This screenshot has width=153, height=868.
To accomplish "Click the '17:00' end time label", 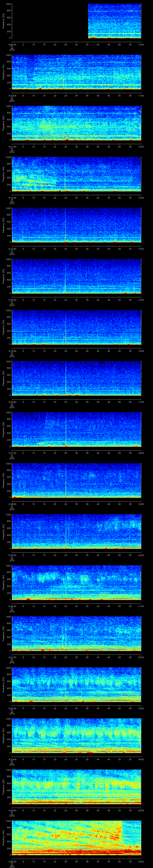I will [x=141, y=402].
